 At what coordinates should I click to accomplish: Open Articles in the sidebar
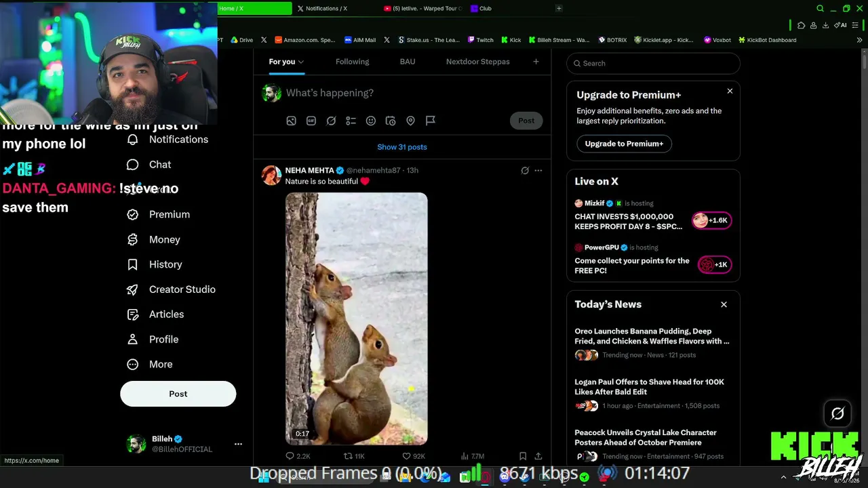(155, 314)
